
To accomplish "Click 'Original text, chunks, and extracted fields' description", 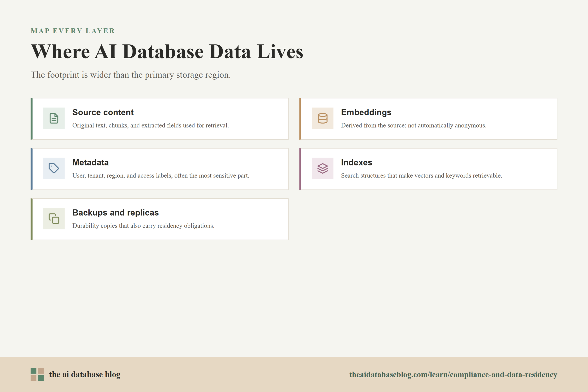I will point(150,125).
